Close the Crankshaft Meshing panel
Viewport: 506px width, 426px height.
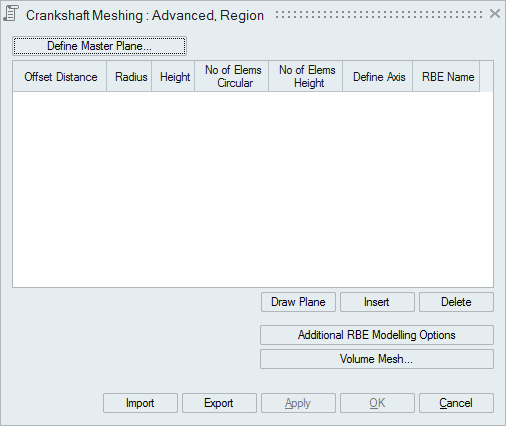495,14
